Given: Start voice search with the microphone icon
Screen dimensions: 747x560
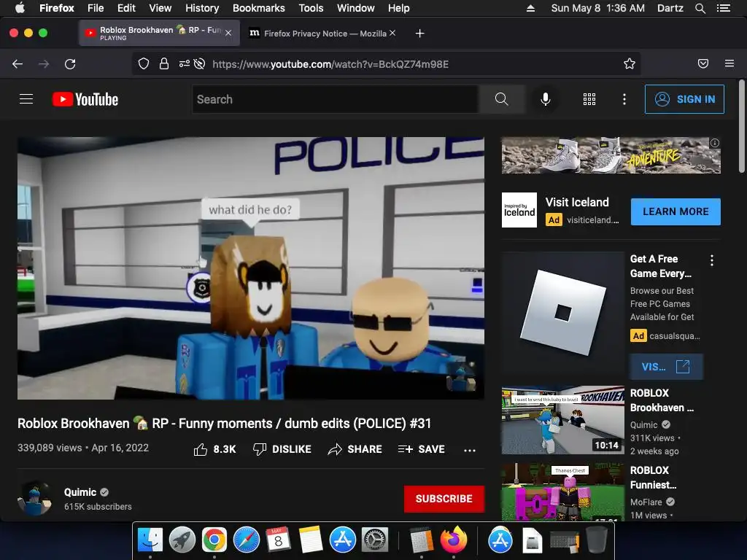Looking at the screenshot, I should click(546, 99).
